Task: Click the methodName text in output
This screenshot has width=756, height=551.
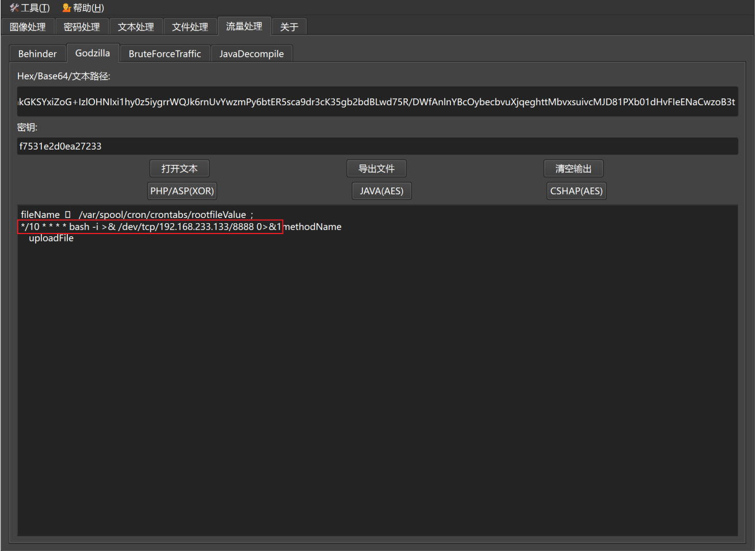Action: tap(313, 227)
